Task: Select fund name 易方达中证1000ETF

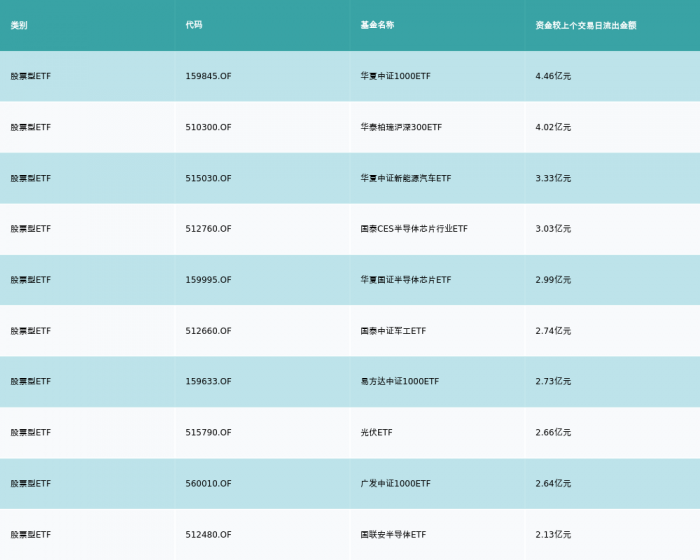Action: [400, 381]
